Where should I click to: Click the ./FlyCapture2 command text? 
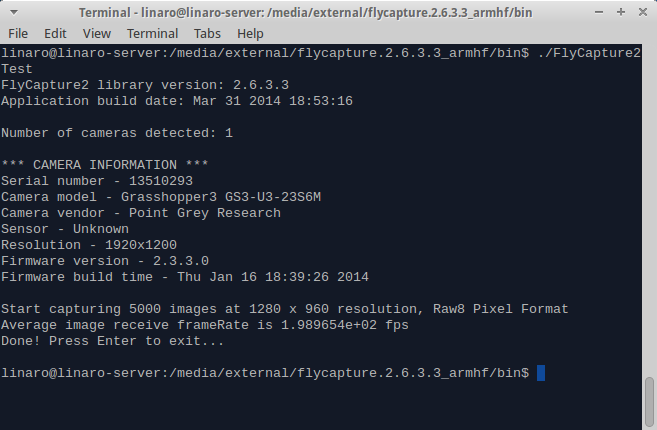click(x=590, y=53)
